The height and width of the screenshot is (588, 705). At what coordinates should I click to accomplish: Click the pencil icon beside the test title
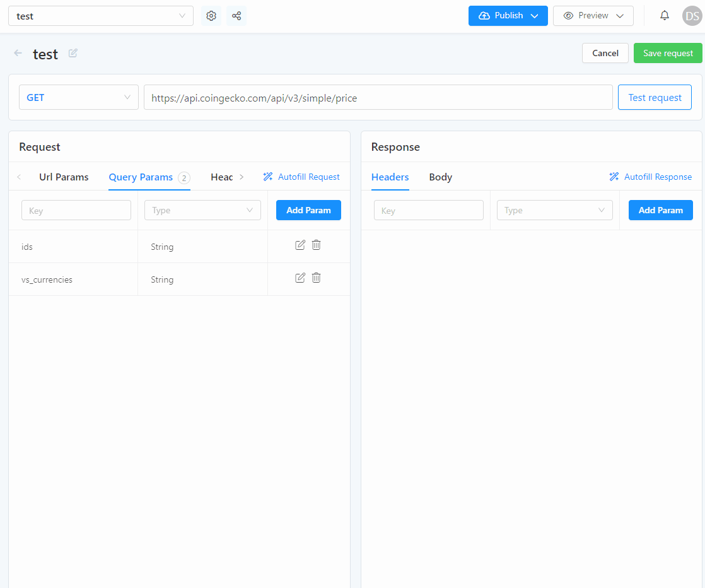click(x=73, y=54)
